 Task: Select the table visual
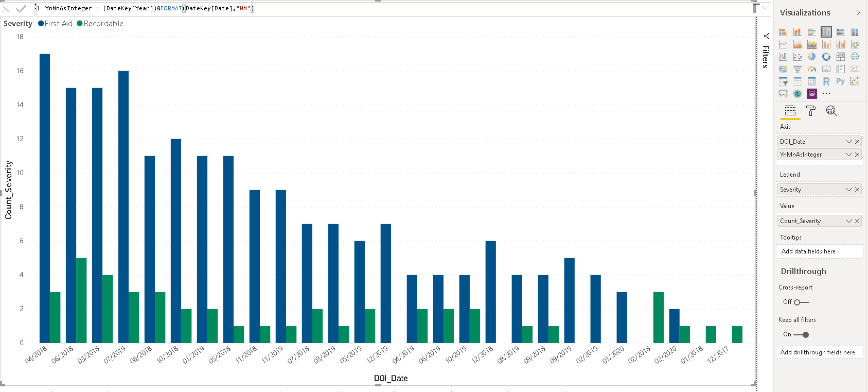click(x=798, y=81)
